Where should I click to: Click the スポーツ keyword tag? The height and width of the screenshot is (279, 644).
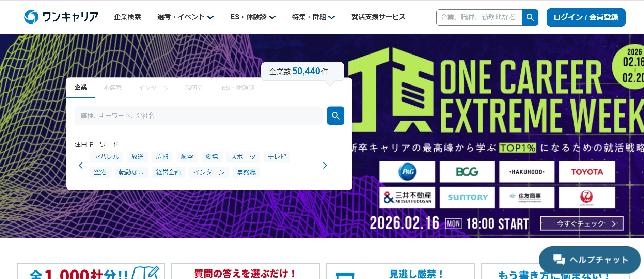[x=243, y=157]
